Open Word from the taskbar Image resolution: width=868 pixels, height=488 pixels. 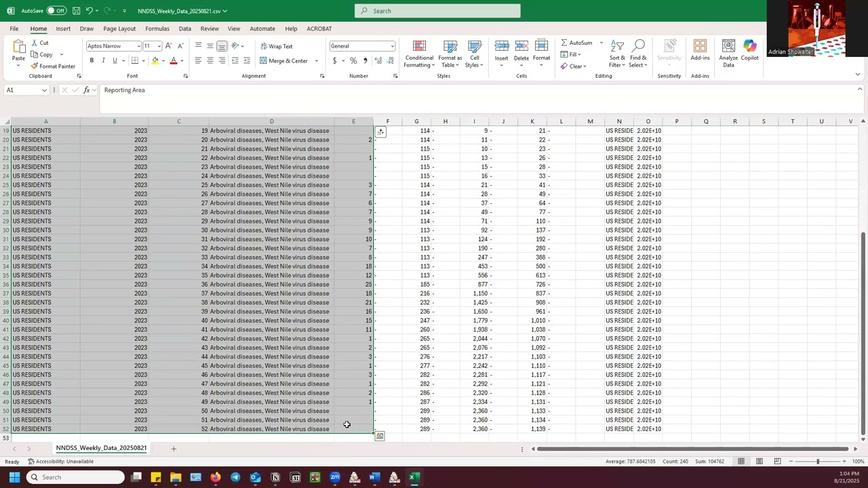[x=374, y=477]
